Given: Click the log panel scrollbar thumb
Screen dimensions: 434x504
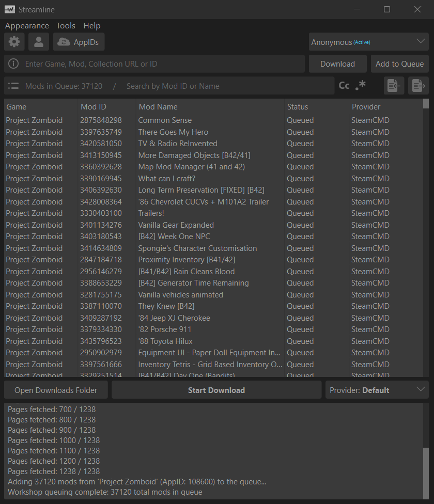Looking at the screenshot, I should [x=426, y=473].
